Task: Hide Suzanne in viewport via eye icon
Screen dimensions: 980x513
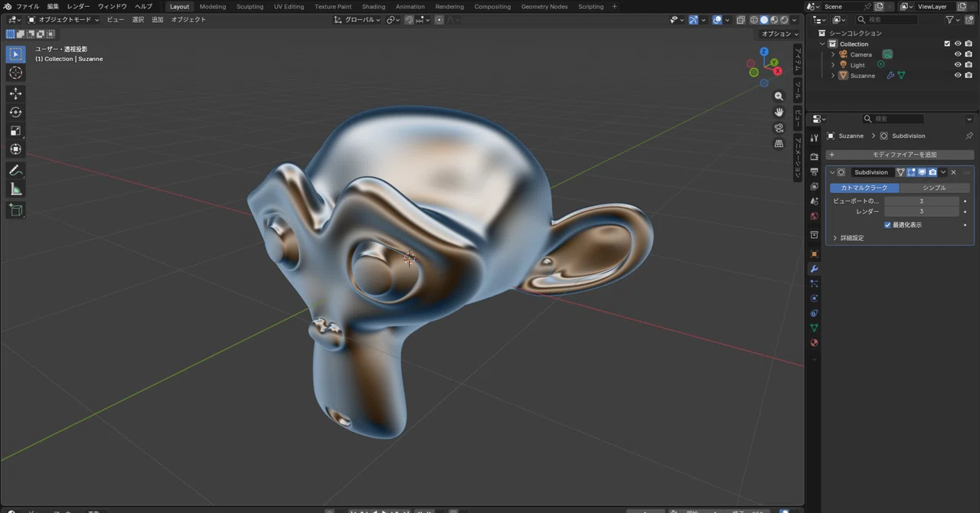Action: [958, 76]
